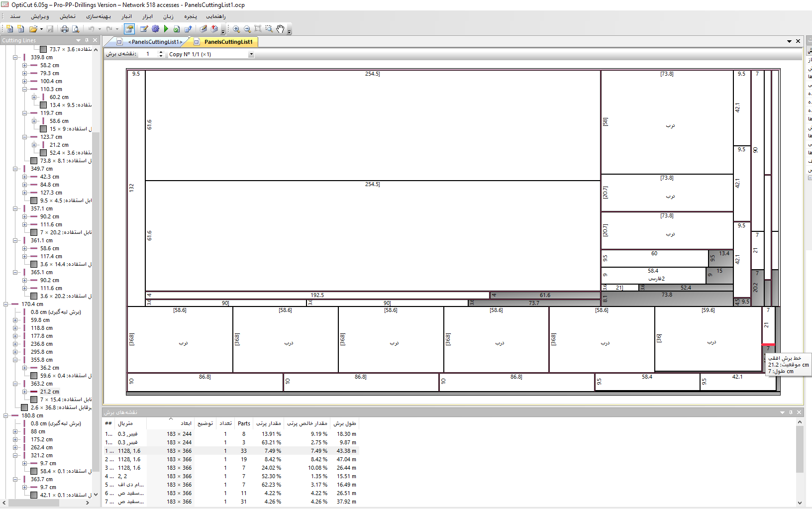Fit the cutting map to the window
Viewport: 812px width, 509px height.
[x=258, y=29]
